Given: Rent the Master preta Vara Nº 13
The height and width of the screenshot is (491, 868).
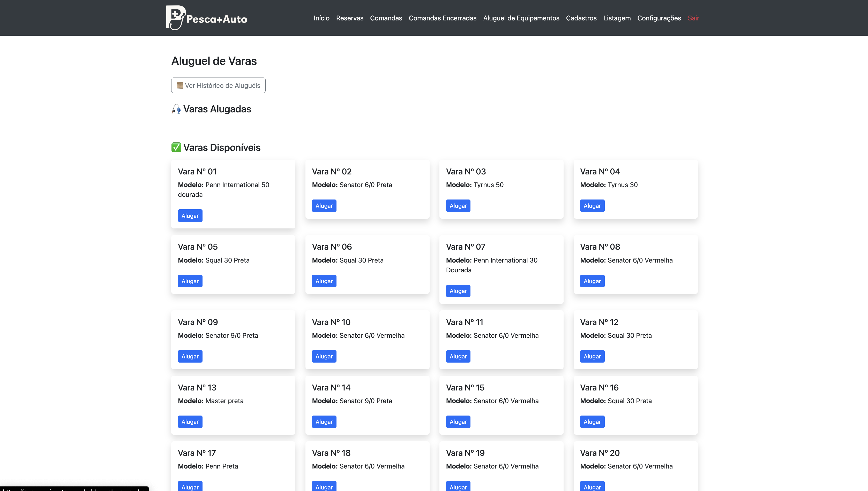Looking at the screenshot, I should tap(190, 422).
